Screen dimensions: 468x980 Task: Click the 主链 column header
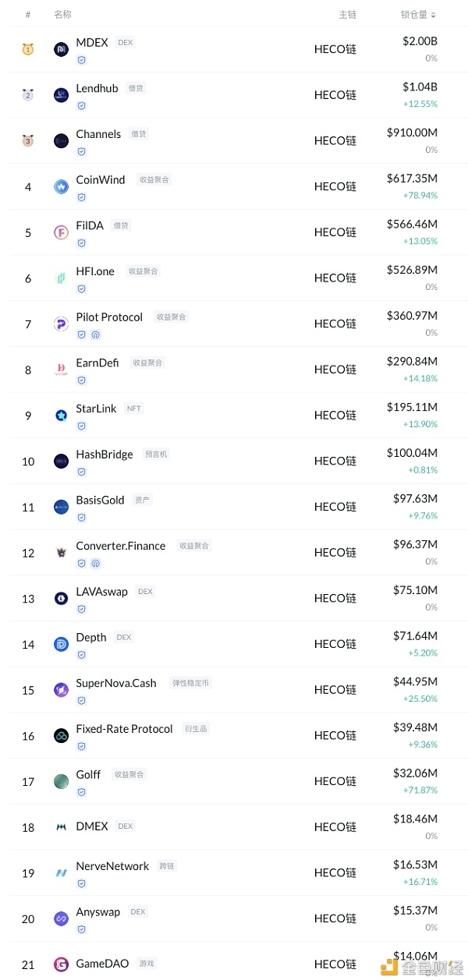[x=347, y=15]
